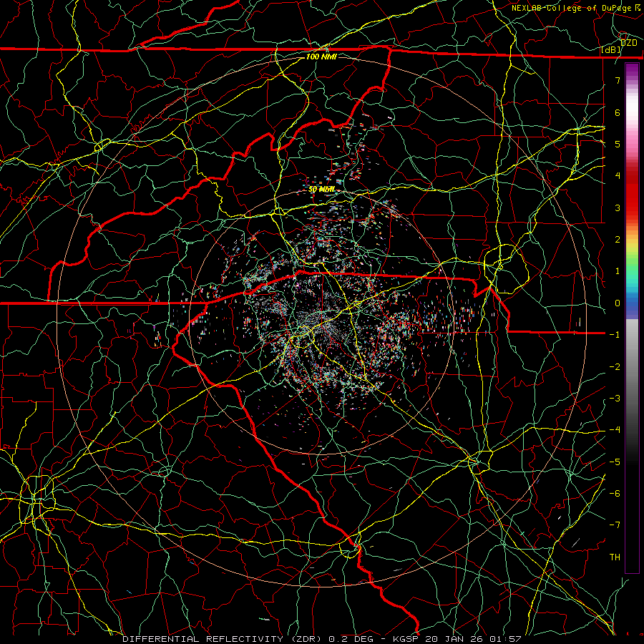
Task: Click the negative 7 scale value
Action: point(615,525)
